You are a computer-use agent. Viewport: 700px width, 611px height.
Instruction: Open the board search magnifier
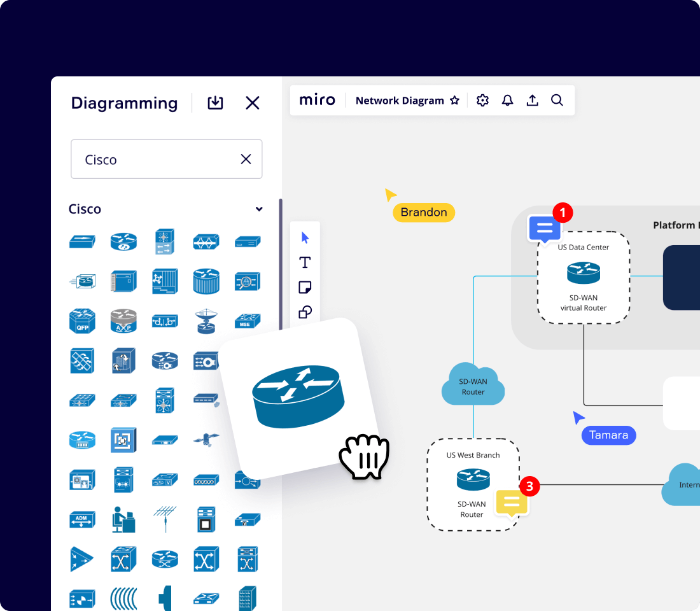pyautogui.click(x=557, y=100)
